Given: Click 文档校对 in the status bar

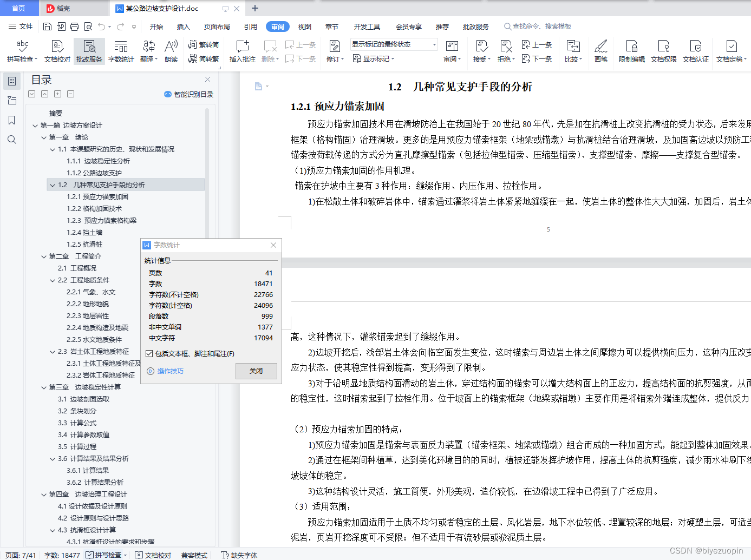Looking at the screenshot, I should pos(153,555).
